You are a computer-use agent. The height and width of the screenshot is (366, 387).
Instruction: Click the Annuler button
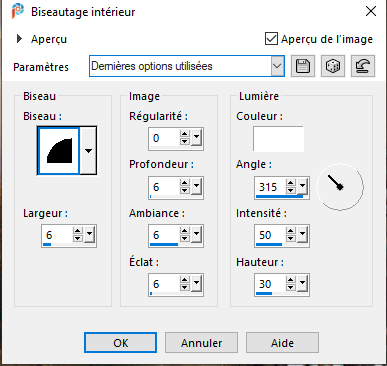201,342
